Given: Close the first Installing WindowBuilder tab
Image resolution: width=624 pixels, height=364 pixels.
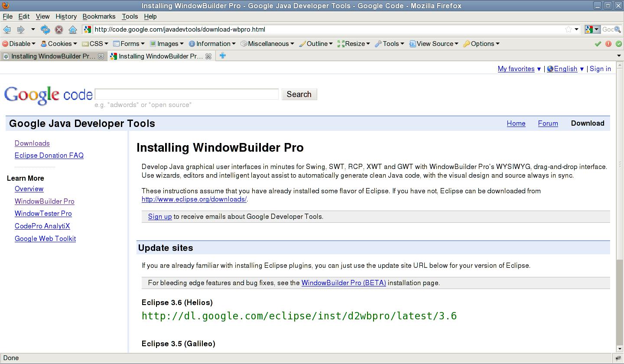Looking at the screenshot, I should pyautogui.click(x=101, y=56).
